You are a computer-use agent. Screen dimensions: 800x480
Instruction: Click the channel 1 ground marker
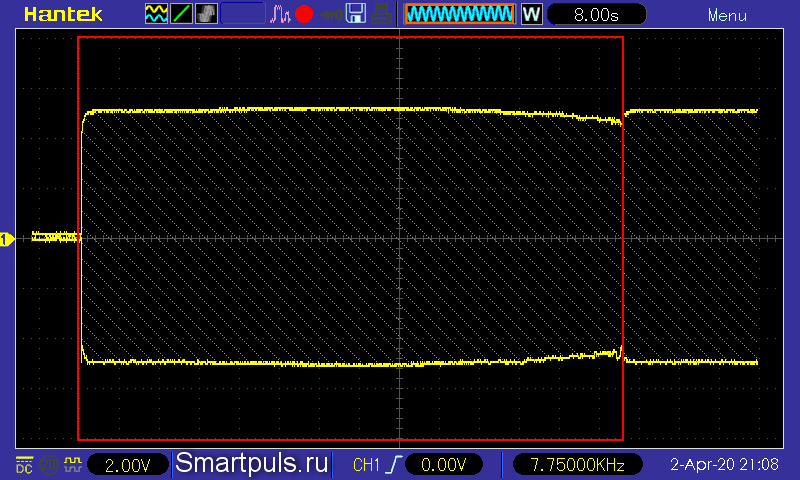(7, 239)
